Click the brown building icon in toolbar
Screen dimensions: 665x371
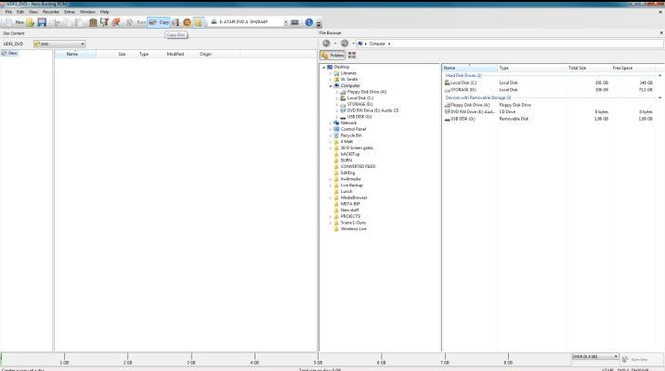point(93,22)
